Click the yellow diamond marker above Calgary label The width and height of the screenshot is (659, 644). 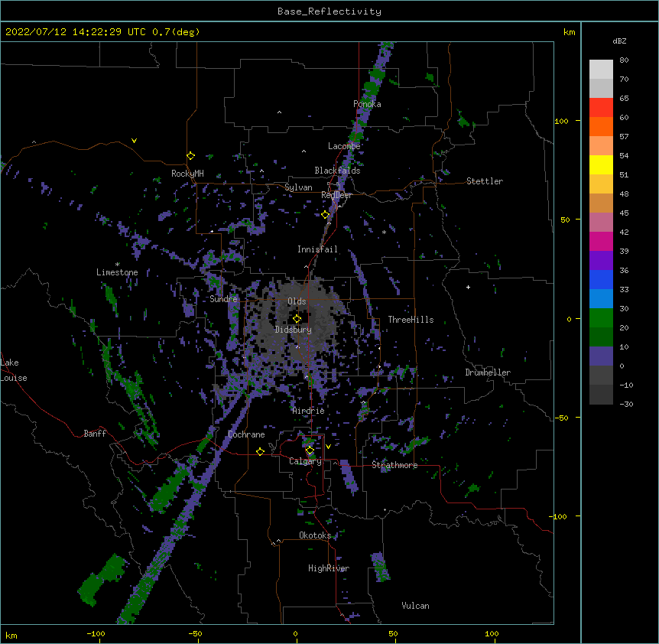(x=310, y=450)
